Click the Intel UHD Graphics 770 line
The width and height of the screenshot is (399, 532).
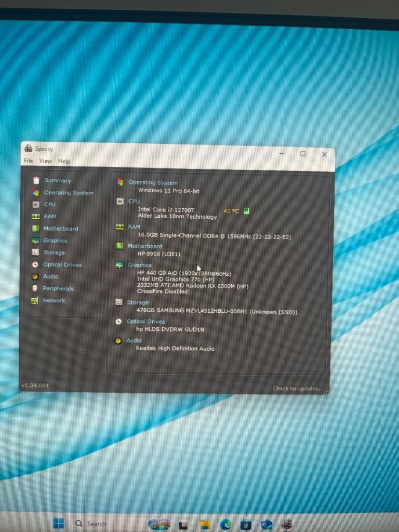pos(176,279)
